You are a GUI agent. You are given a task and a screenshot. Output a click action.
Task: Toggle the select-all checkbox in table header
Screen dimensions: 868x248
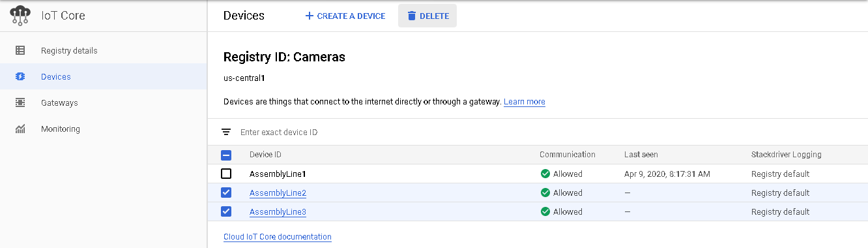(226, 155)
